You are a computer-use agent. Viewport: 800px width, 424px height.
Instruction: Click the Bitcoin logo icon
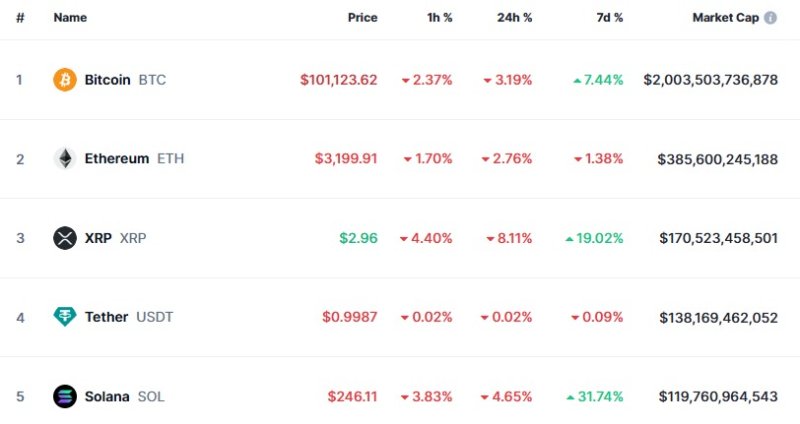[65, 80]
